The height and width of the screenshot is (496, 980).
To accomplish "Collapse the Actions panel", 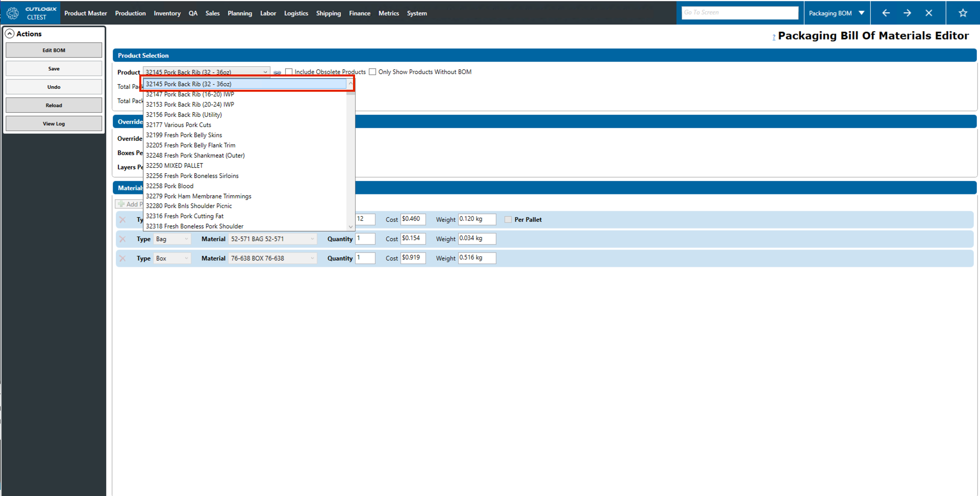I will pyautogui.click(x=10, y=34).
